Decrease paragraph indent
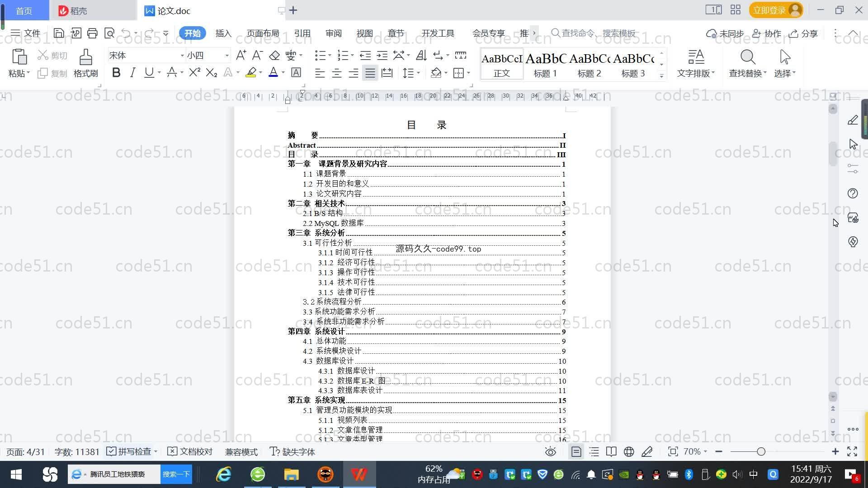This screenshot has width=868, height=488. tap(365, 56)
